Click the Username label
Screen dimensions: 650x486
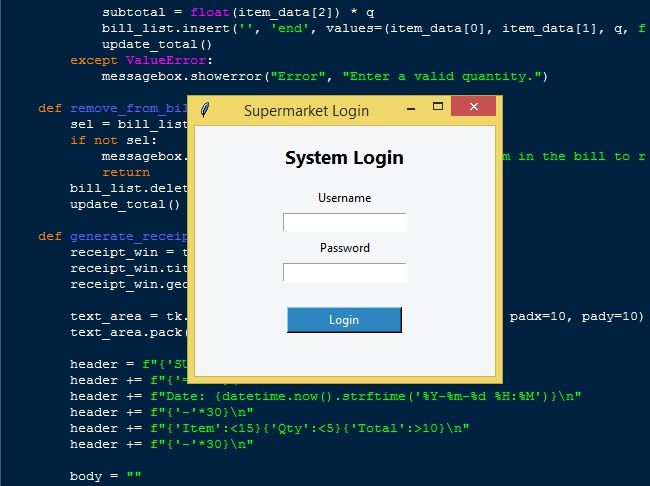[x=344, y=198]
